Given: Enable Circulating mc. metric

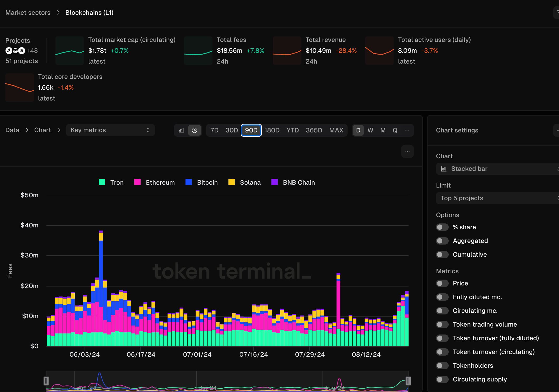Looking at the screenshot, I should (x=442, y=311).
